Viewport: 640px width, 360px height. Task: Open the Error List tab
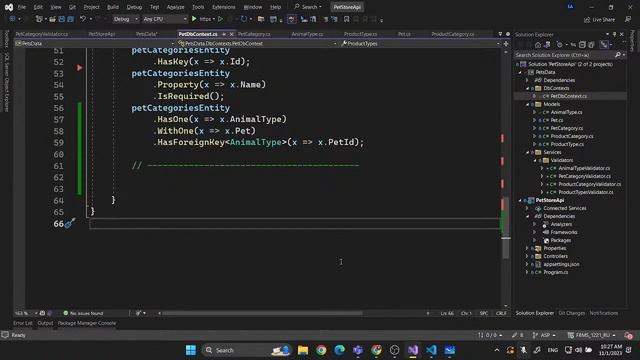point(22,323)
